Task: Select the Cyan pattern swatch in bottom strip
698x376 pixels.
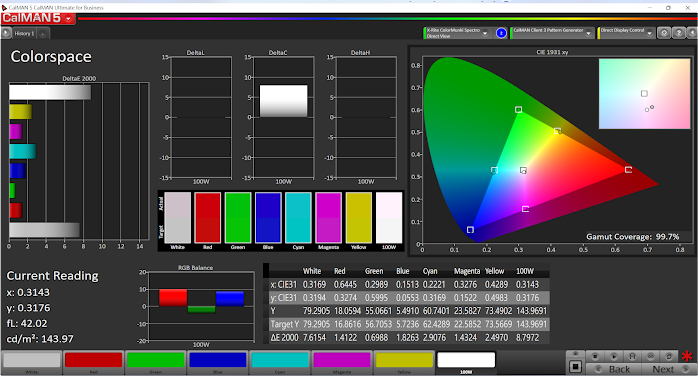Action: tap(280, 360)
